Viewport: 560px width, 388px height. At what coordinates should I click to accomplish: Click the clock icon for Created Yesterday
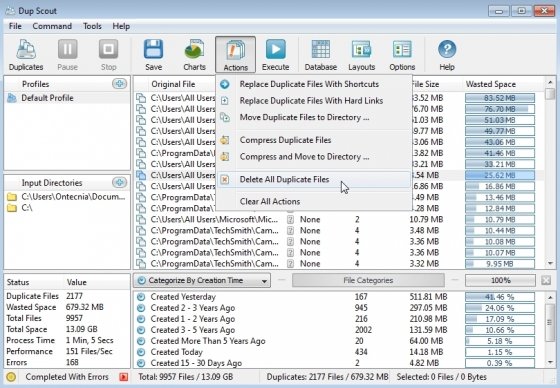141,297
